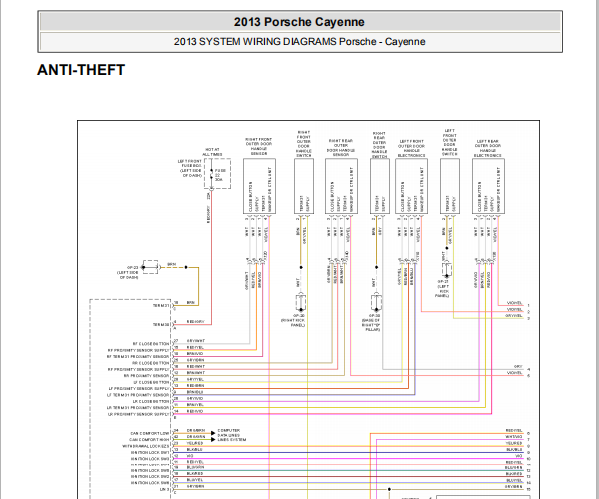Click 'LEFT REAR OUTER DOOR HANDLE ELECTRONICS' label

click(487, 148)
